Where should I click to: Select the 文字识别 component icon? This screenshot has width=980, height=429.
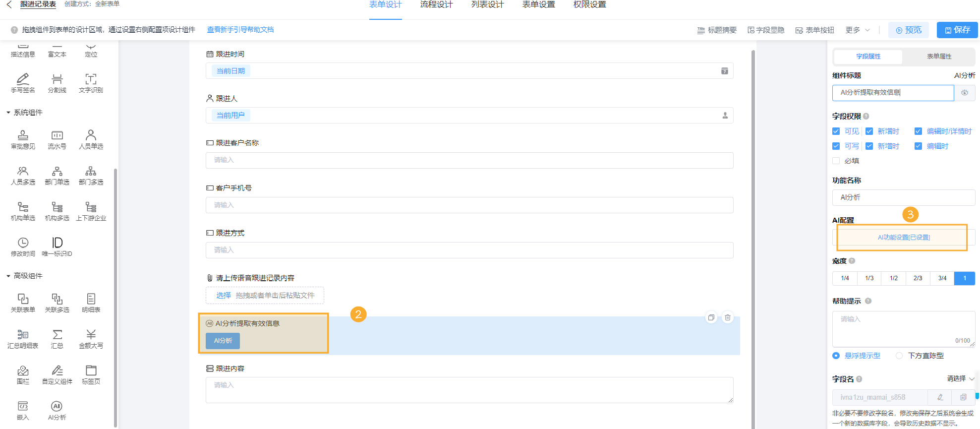coord(91,83)
